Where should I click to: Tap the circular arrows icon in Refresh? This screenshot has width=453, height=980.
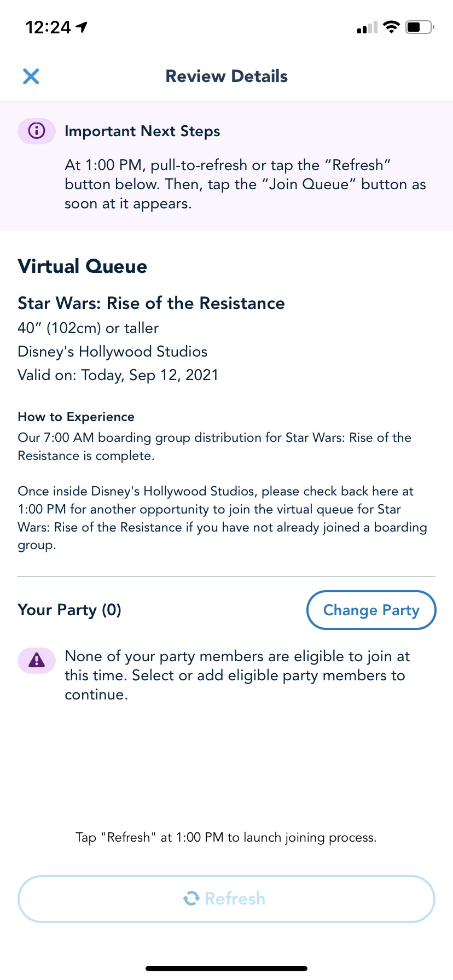(x=191, y=899)
